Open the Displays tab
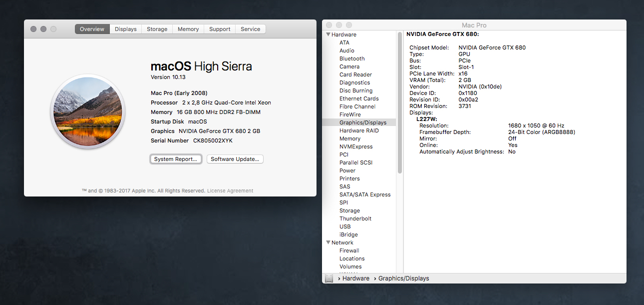Image resolution: width=644 pixels, height=305 pixels. point(126,29)
